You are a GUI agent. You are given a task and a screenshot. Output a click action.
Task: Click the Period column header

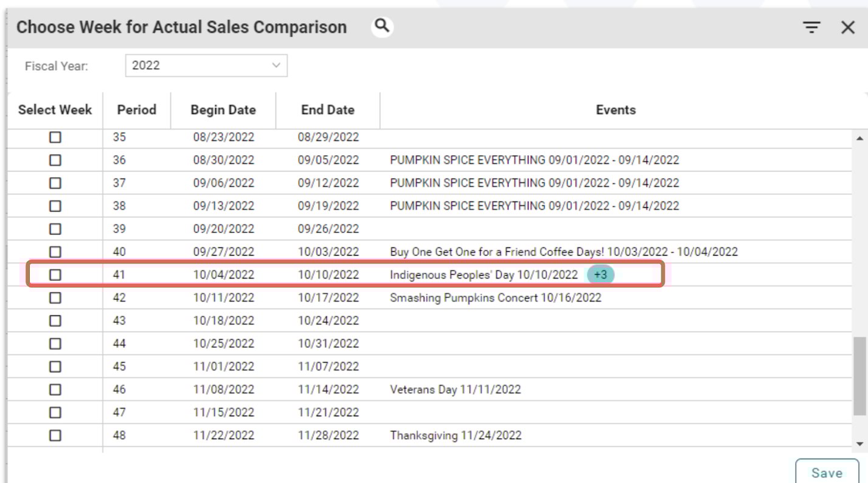[137, 110]
